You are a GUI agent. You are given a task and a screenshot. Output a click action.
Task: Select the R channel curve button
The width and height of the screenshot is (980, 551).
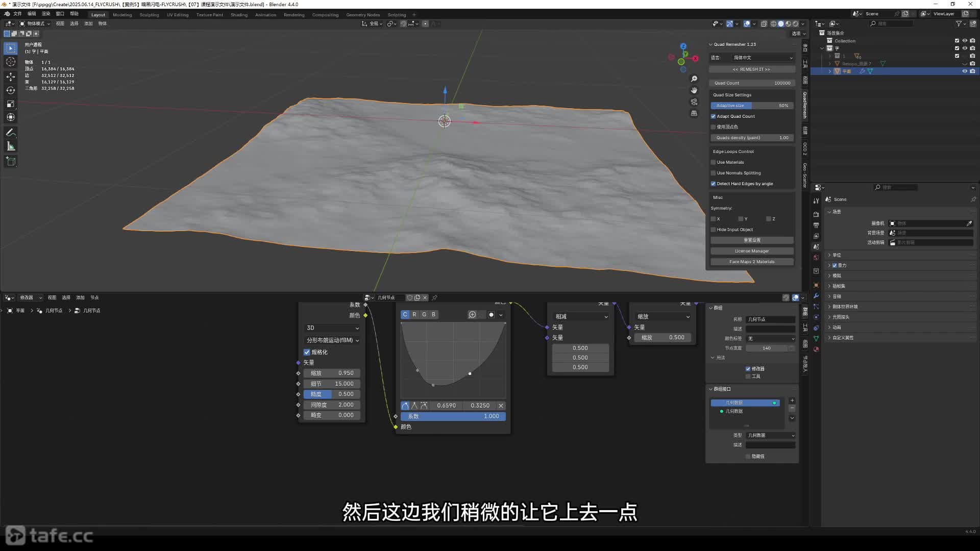414,315
